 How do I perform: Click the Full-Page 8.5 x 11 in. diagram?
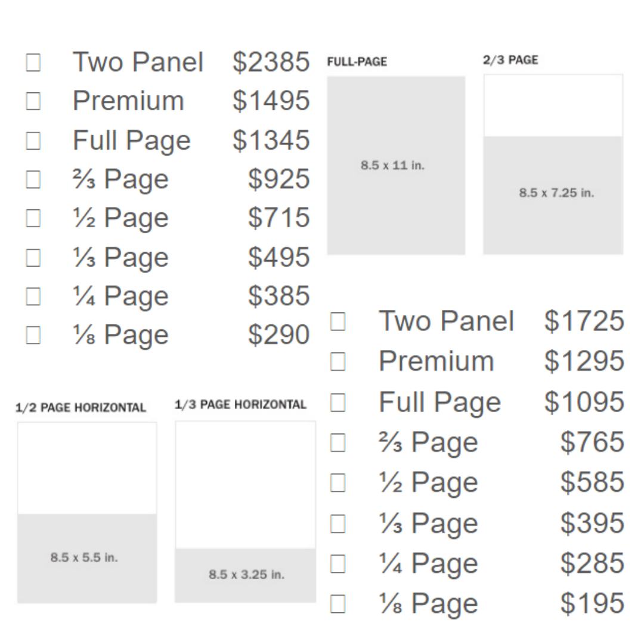[x=396, y=165]
